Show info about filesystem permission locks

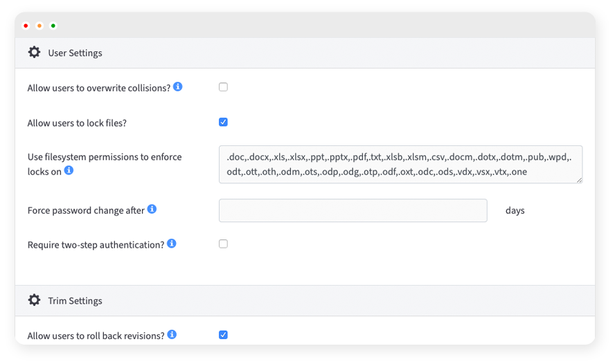pos(69,170)
